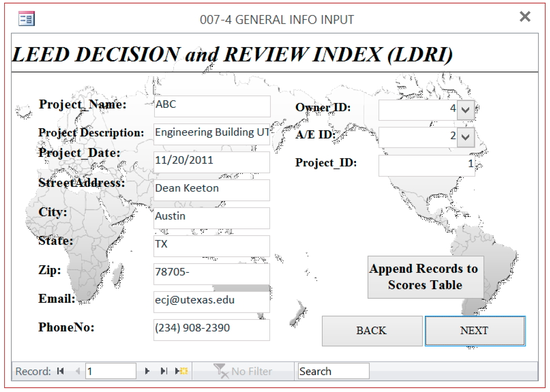550x392 pixels.
Task: Select the Project_ID field
Action: (426, 165)
